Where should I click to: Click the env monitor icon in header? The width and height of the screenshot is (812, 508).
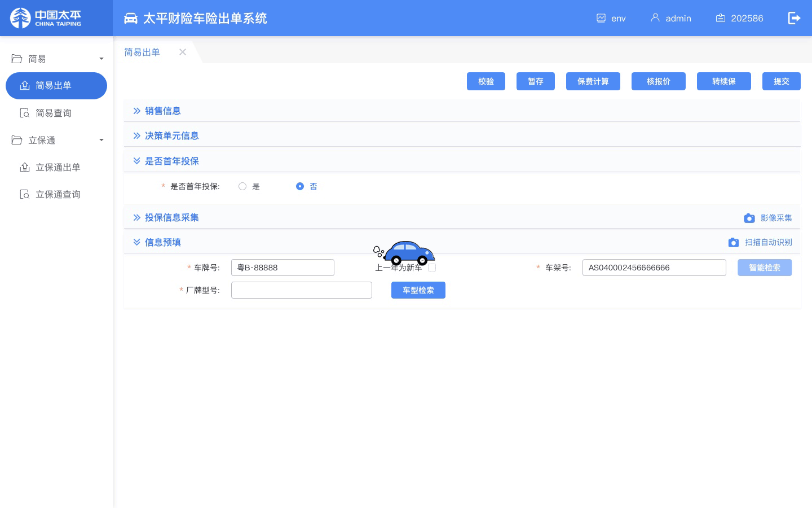coord(601,18)
